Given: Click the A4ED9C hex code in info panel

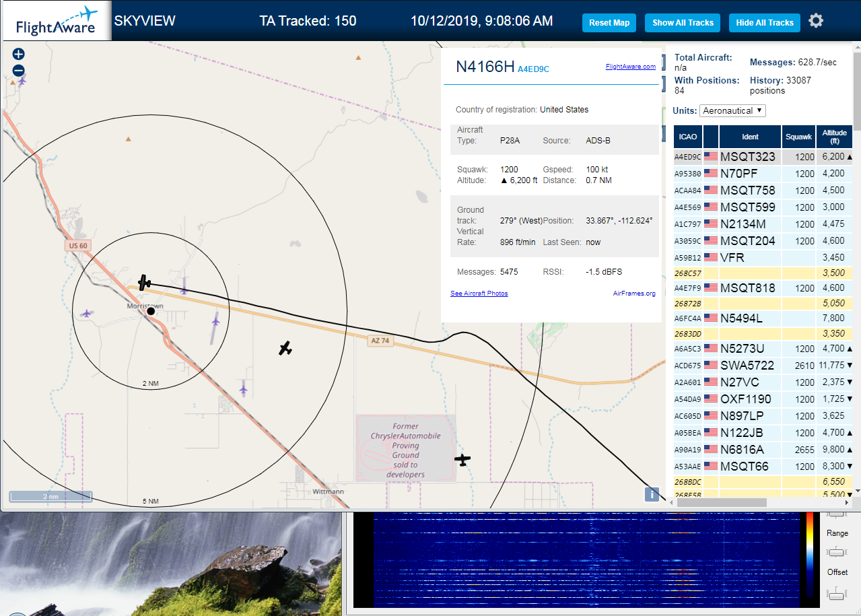Looking at the screenshot, I should pos(533,69).
